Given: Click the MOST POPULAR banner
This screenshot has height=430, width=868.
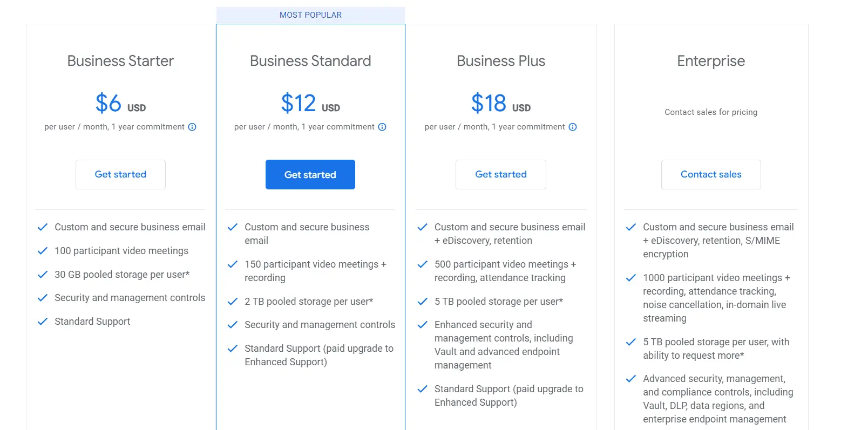Looking at the screenshot, I should (x=310, y=15).
